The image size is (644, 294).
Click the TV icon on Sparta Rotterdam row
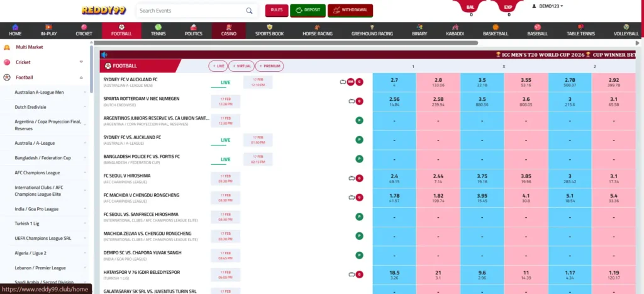click(x=352, y=101)
